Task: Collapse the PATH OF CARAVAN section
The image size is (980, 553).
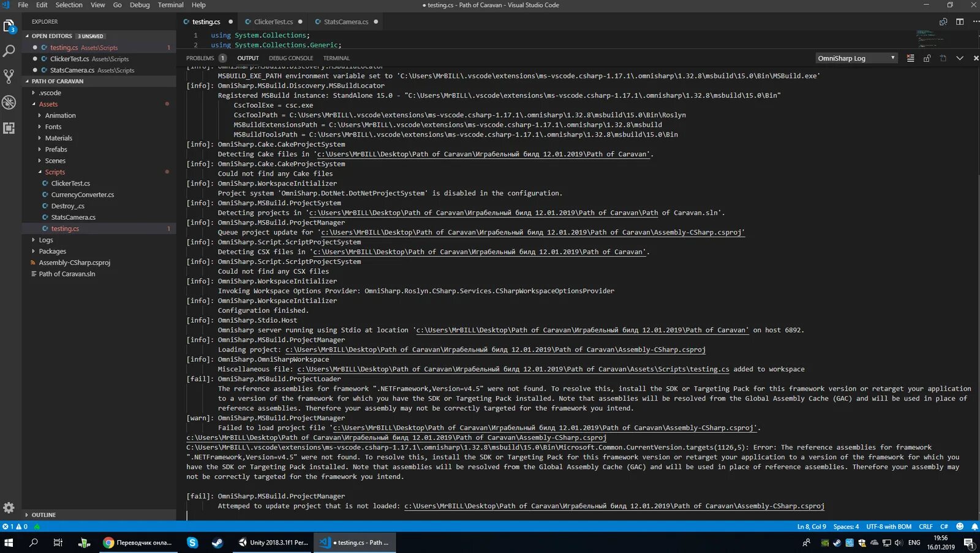Action: coord(99,81)
